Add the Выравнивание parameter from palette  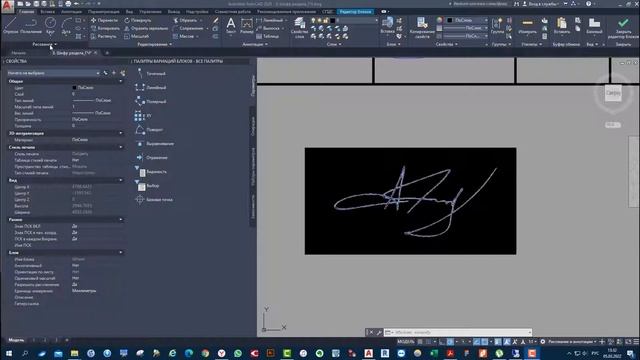click(155, 144)
